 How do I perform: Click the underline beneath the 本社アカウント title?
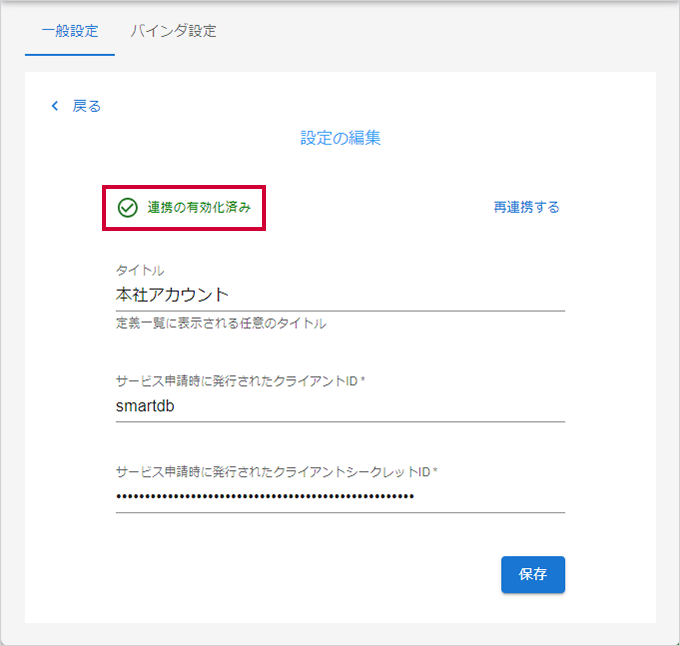(x=340, y=311)
